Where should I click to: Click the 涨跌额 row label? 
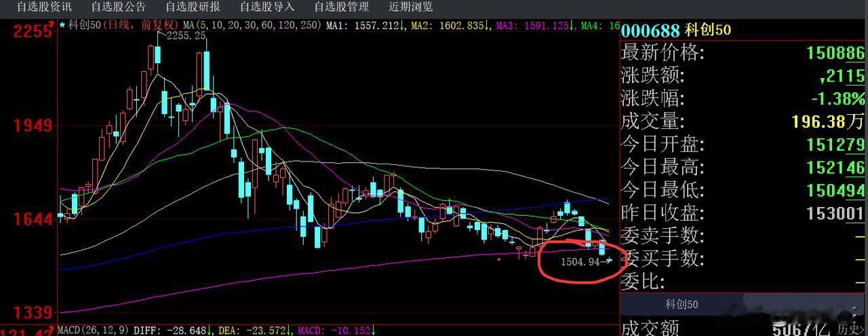[654, 75]
